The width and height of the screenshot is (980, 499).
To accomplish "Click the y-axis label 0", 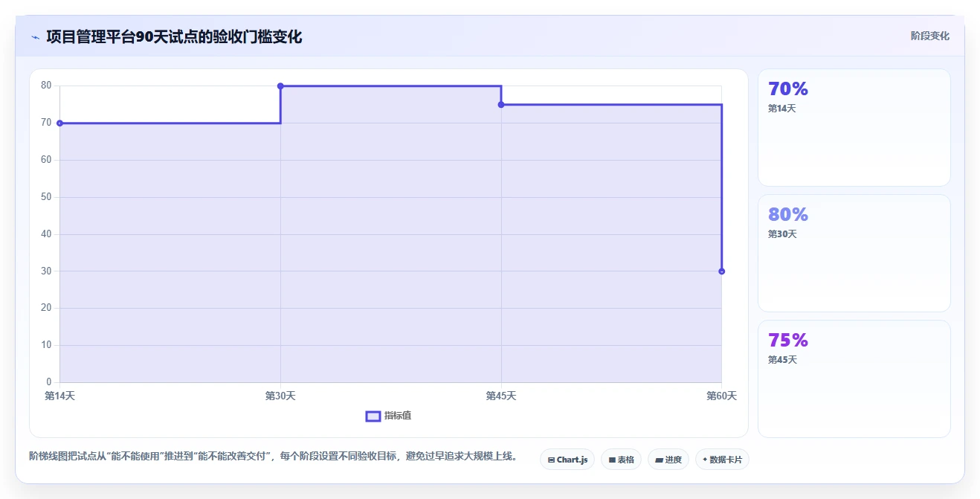I will [x=49, y=382].
